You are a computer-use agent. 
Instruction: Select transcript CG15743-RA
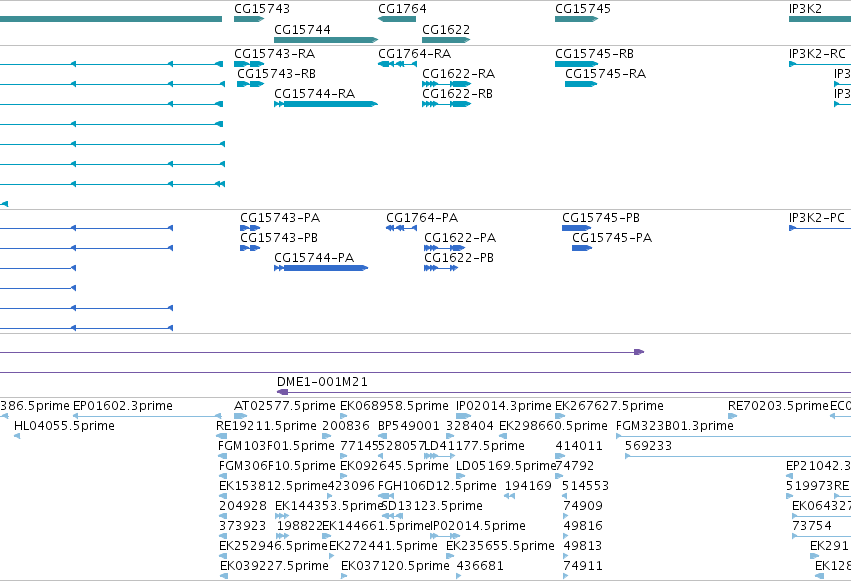[249, 64]
